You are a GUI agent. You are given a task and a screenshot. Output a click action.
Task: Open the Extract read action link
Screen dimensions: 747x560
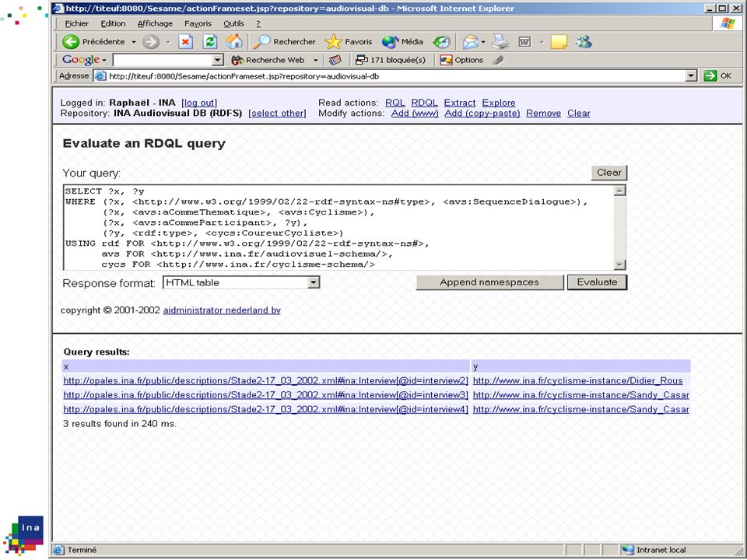tap(460, 103)
